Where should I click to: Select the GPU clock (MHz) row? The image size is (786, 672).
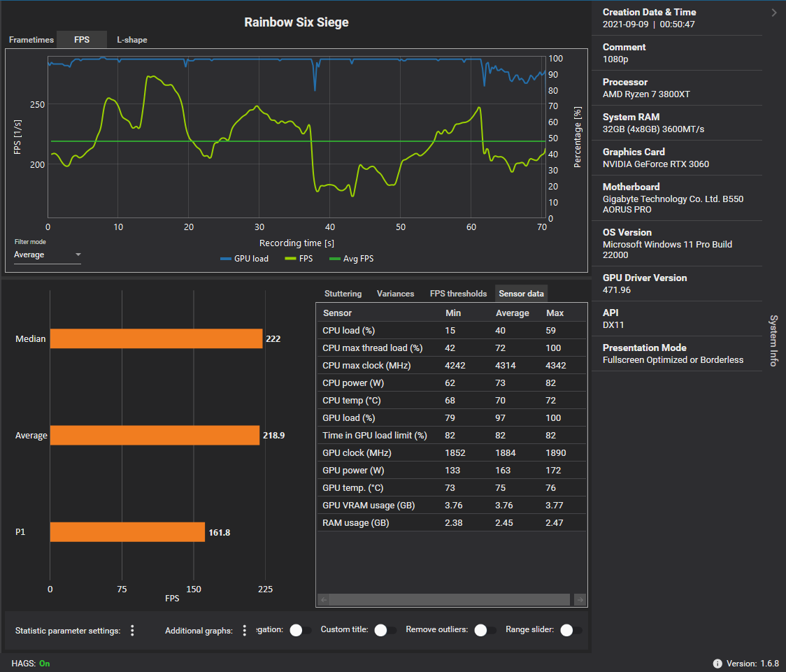click(452, 452)
